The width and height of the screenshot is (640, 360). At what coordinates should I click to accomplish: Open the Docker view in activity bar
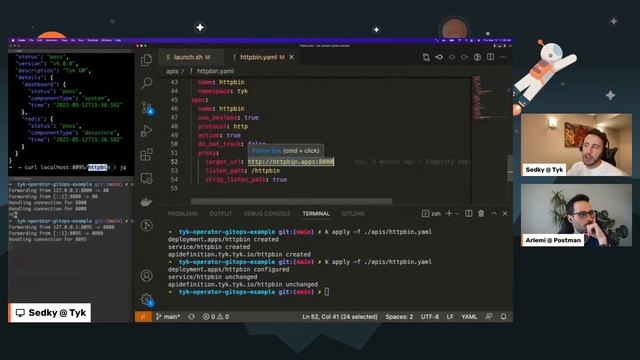pyautogui.click(x=147, y=202)
